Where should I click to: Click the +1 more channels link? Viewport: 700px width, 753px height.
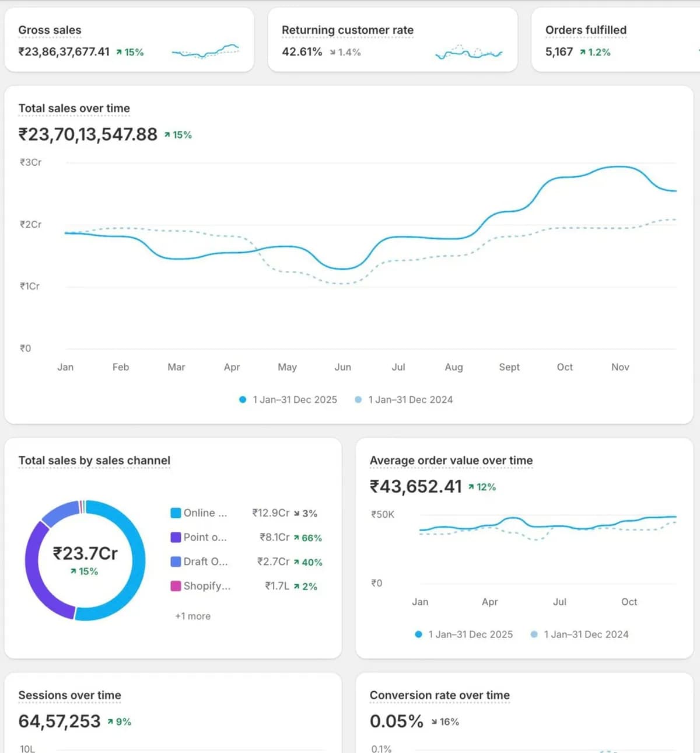click(x=193, y=616)
